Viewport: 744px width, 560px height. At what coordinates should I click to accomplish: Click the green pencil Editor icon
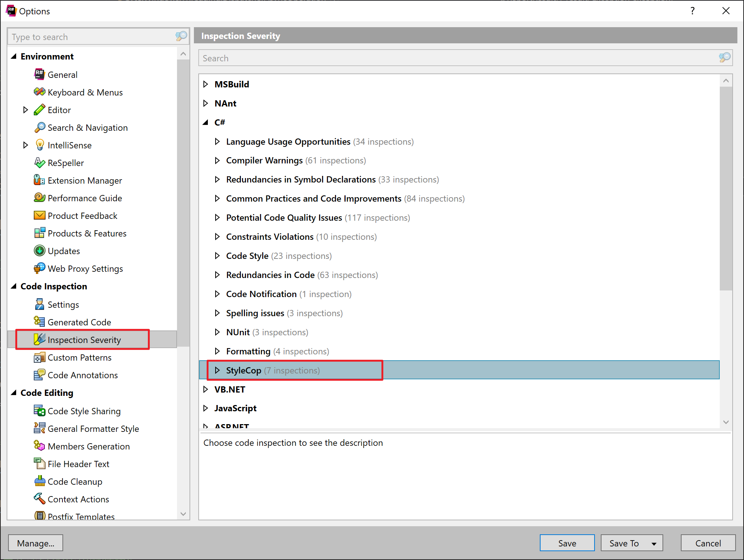[39, 109]
